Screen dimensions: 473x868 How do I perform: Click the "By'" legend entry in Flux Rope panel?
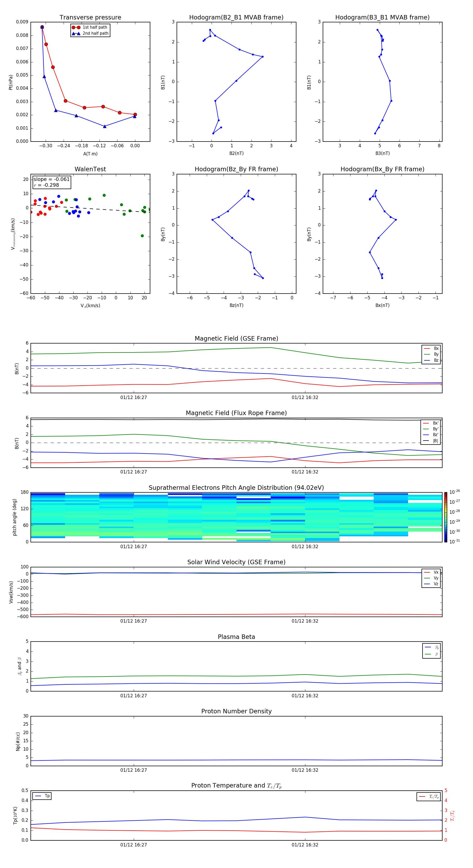[431, 429]
